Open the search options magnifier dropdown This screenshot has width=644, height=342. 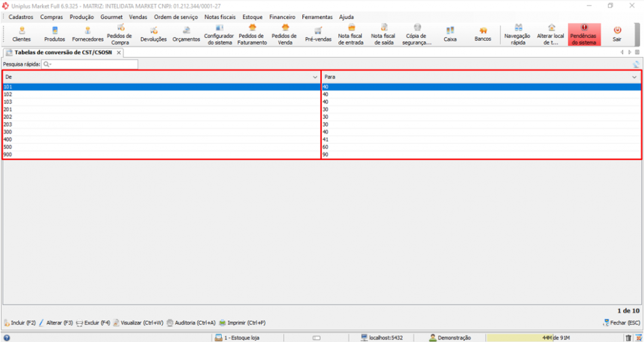click(47, 64)
